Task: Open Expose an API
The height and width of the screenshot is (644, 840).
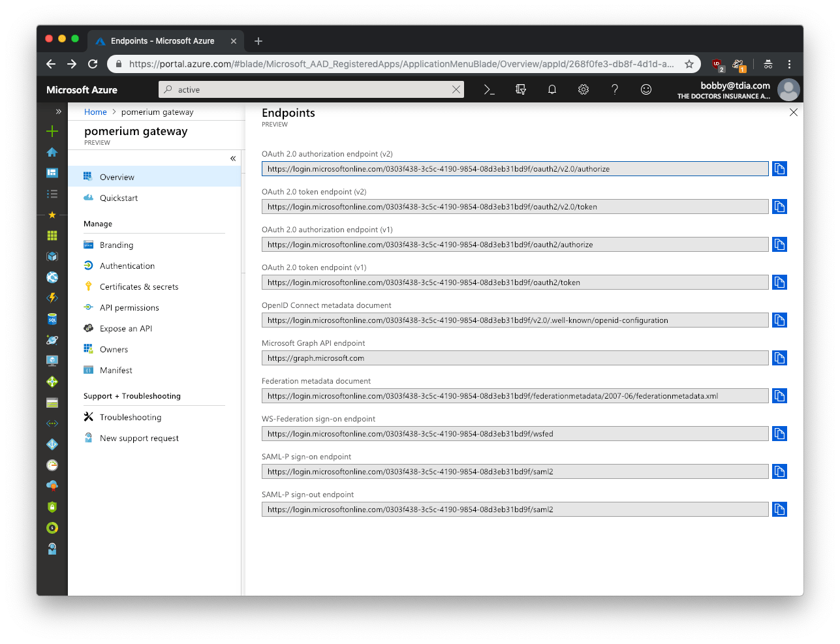Action: (155, 328)
